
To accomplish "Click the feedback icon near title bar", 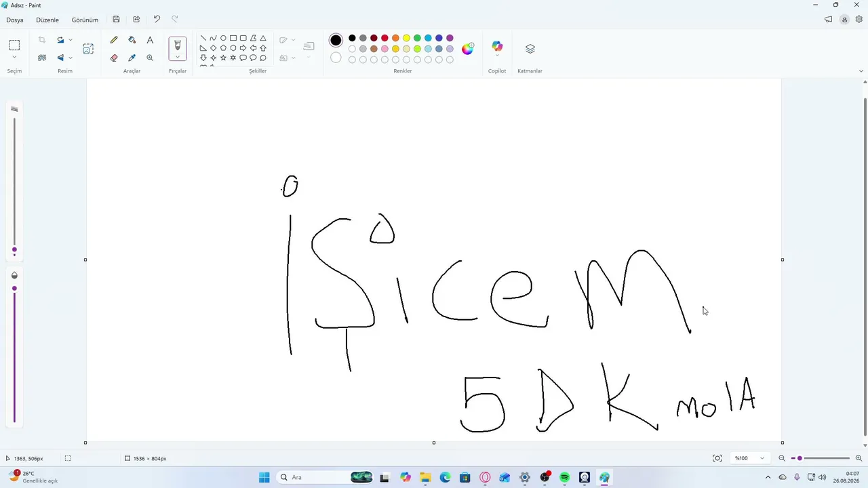I will pyautogui.click(x=828, y=20).
